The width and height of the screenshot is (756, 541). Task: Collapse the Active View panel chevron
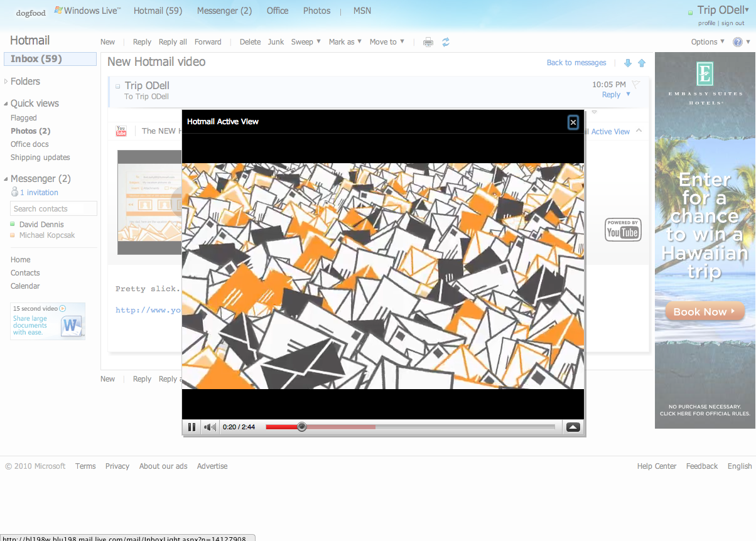click(x=639, y=131)
